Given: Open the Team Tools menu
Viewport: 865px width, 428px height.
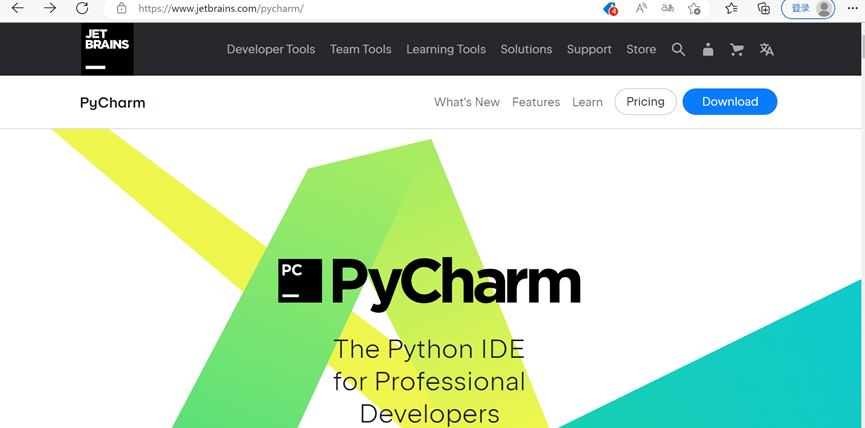Looking at the screenshot, I should pos(361,49).
